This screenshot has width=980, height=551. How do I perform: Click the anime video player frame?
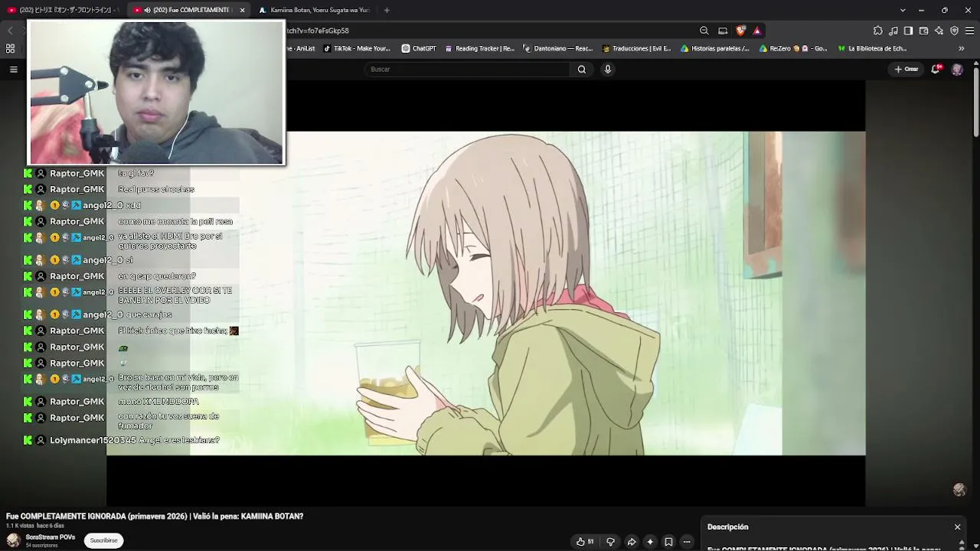point(485,293)
